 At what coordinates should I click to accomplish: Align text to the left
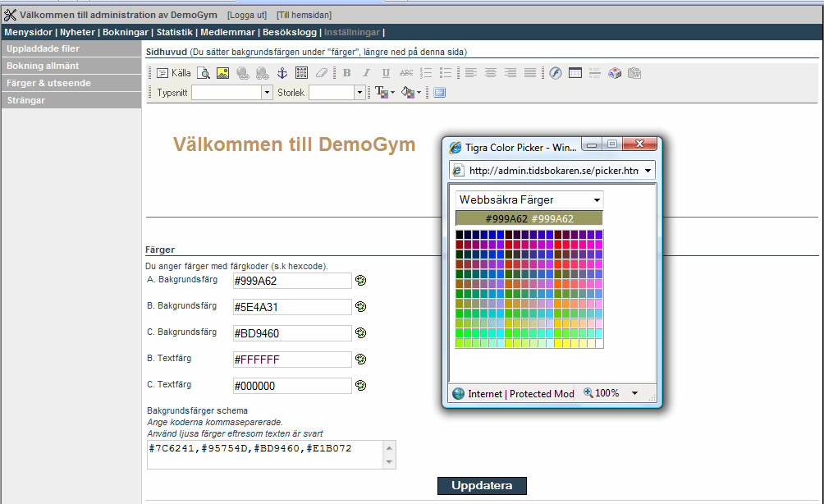(471, 73)
